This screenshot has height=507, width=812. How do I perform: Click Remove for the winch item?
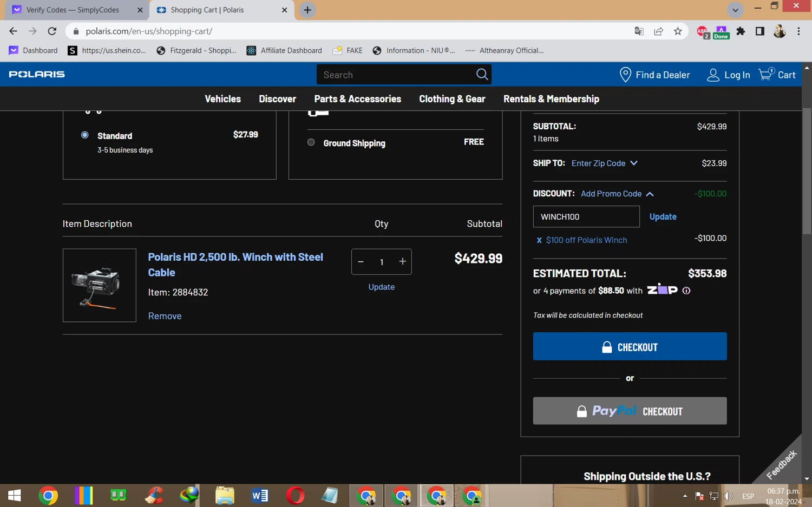[165, 316]
